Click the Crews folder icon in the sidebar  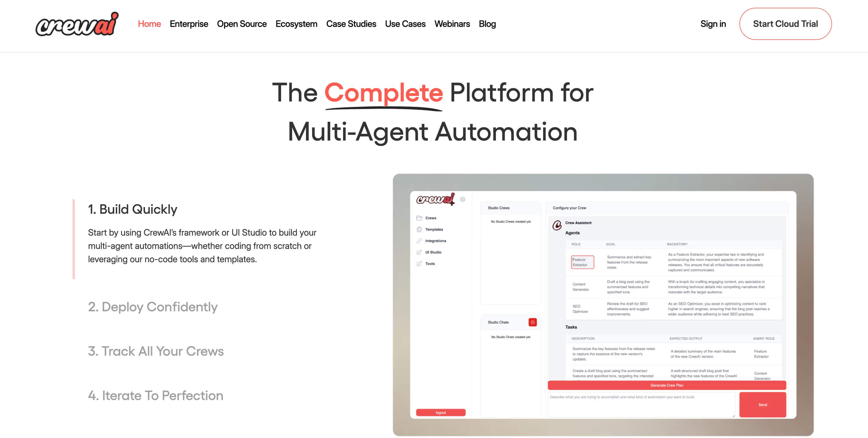pos(419,218)
